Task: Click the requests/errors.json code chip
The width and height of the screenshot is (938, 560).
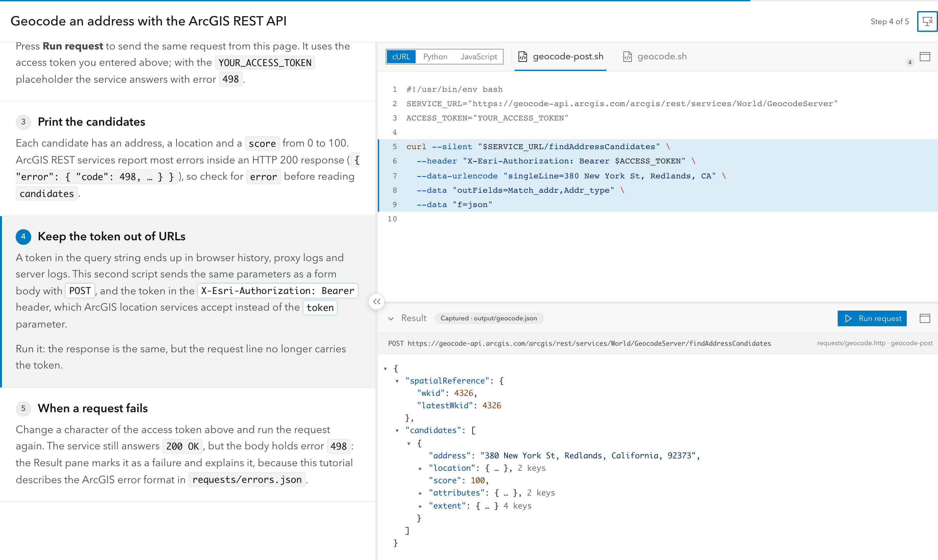Action: 247,480
